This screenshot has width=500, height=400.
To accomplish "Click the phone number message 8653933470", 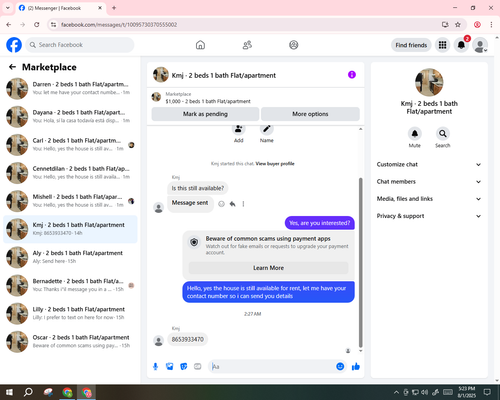I will pos(188,339).
